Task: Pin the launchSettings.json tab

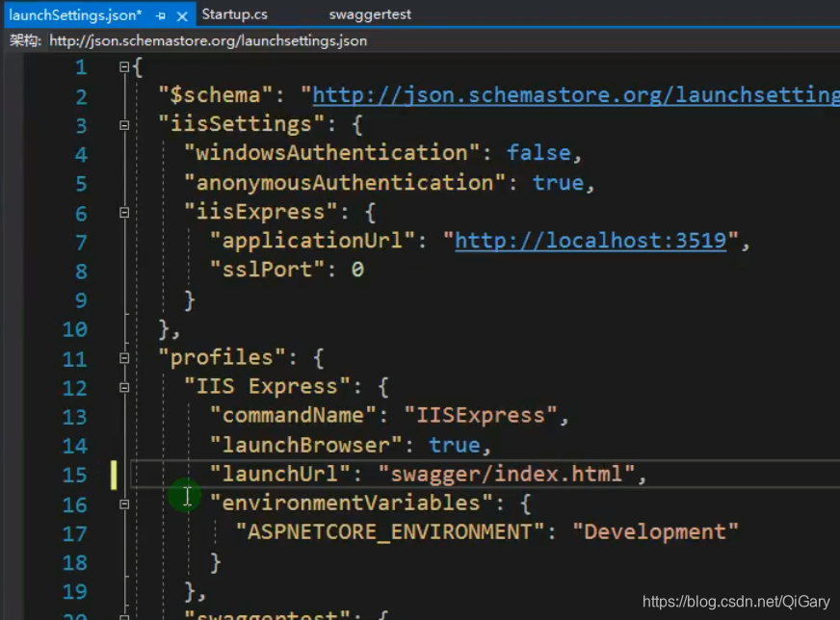Action: [x=161, y=16]
